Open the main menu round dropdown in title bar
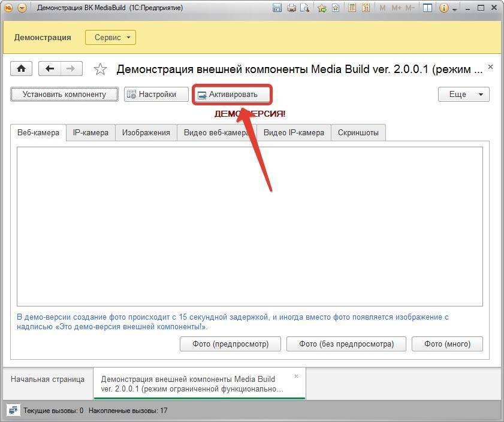 22,8
